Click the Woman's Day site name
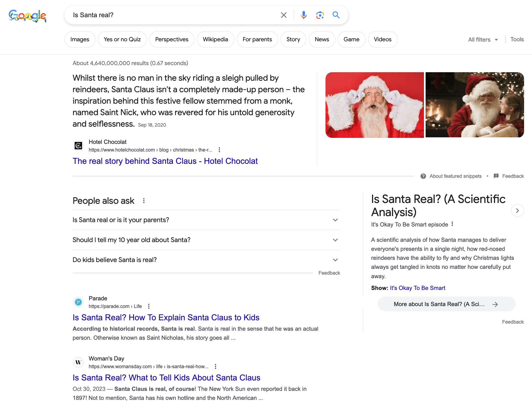Viewport: 532px width, 404px height. (106, 359)
